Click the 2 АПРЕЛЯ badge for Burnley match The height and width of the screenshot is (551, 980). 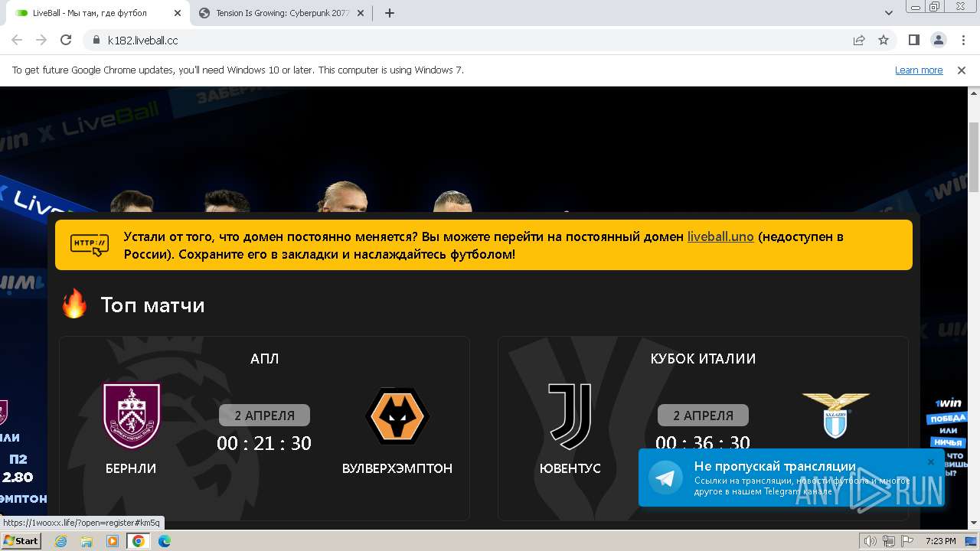coord(264,416)
